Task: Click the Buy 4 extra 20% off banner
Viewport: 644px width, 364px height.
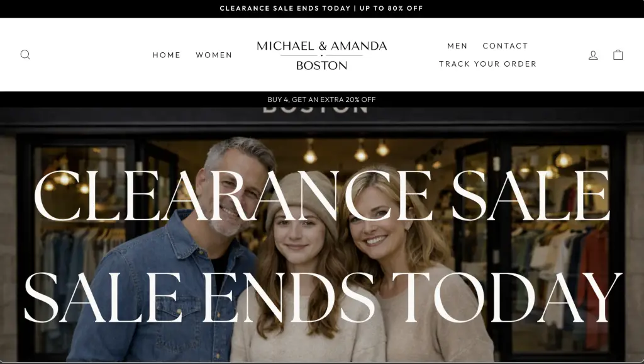Action: [x=321, y=100]
